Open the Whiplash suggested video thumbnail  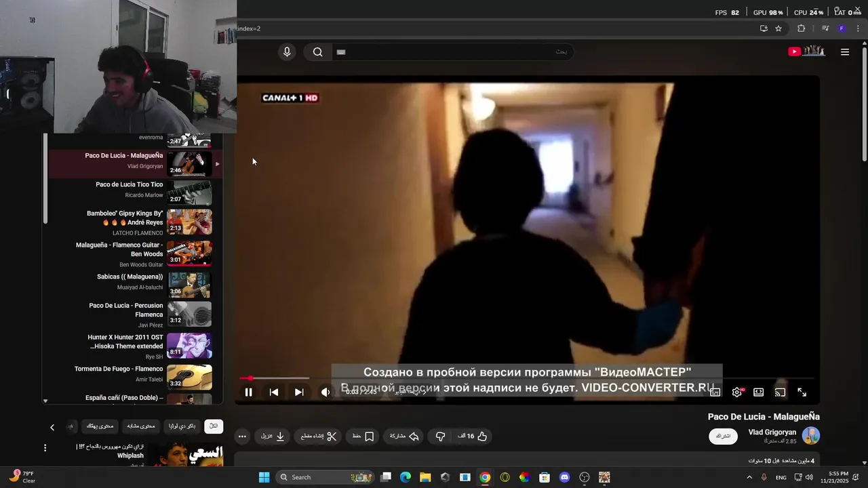pyautogui.click(x=185, y=454)
